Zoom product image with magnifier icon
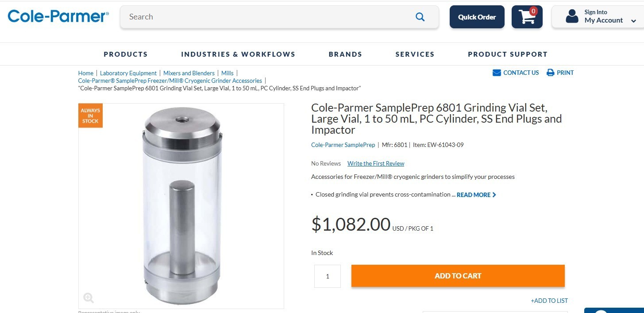644x313 pixels. click(89, 298)
